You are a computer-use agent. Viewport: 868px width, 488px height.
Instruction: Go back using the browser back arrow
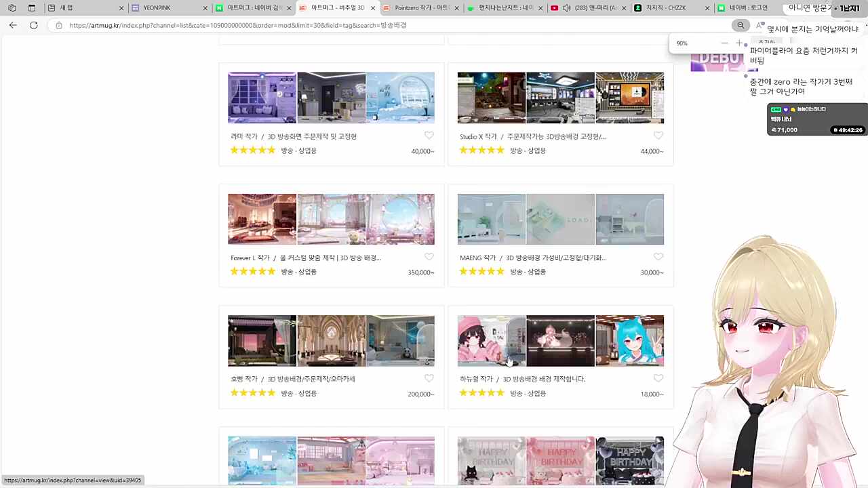[x=13, y=25]
